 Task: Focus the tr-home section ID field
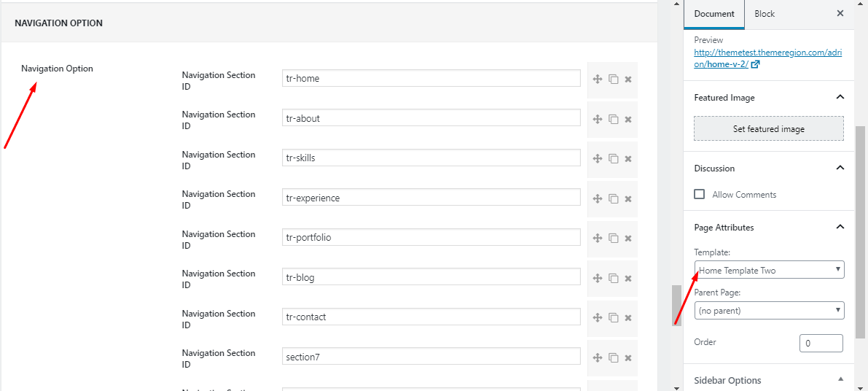(x=431, y=79)
